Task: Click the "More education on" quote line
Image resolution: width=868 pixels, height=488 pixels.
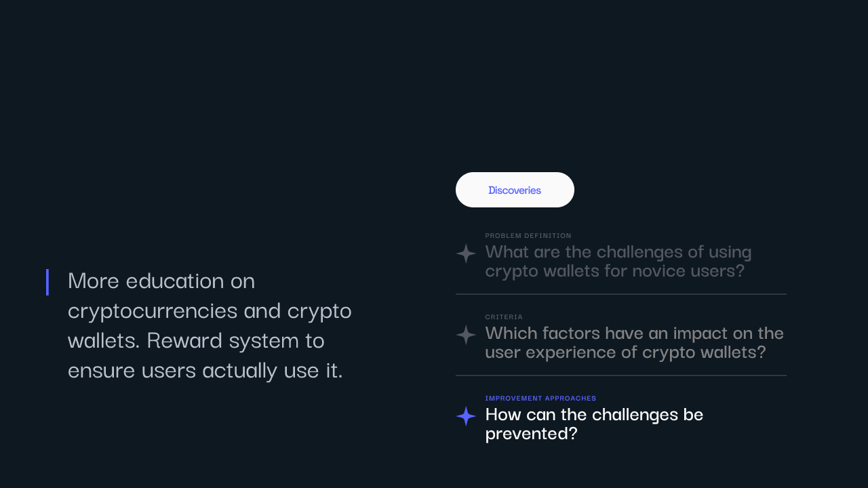Action: click(x=161, y=280)
